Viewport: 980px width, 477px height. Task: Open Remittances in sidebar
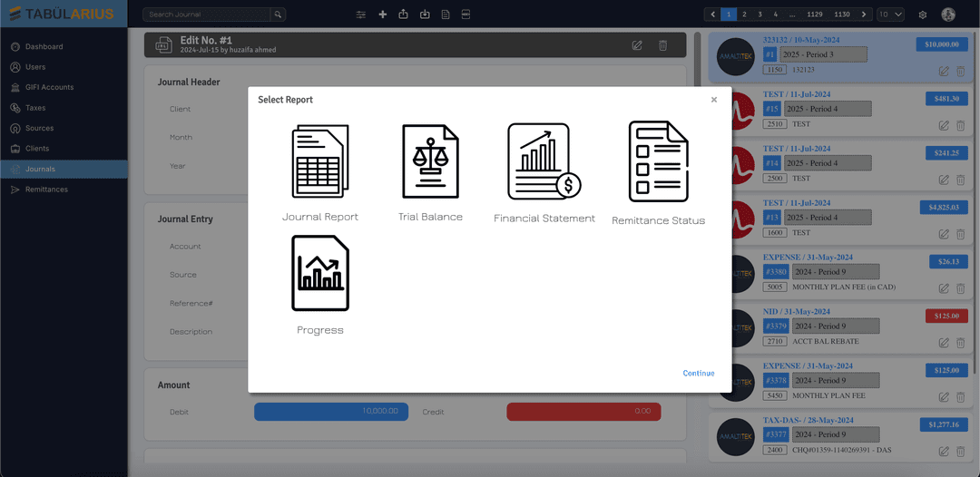tap(64, 190)
